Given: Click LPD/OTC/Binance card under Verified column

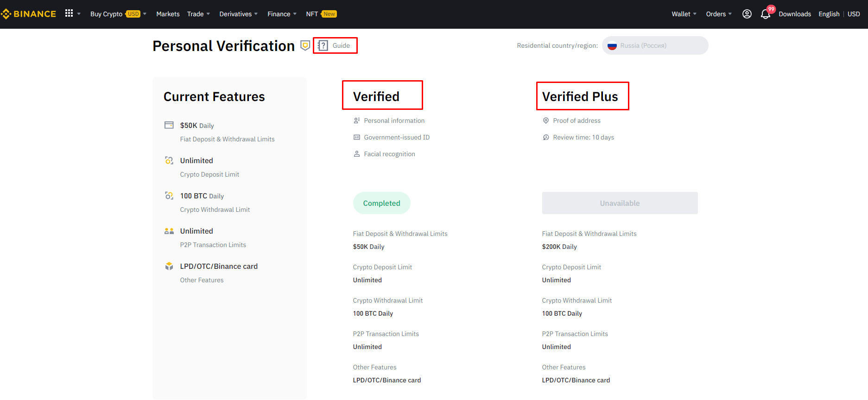Looking at the screenshot, I should pos(387,380).
